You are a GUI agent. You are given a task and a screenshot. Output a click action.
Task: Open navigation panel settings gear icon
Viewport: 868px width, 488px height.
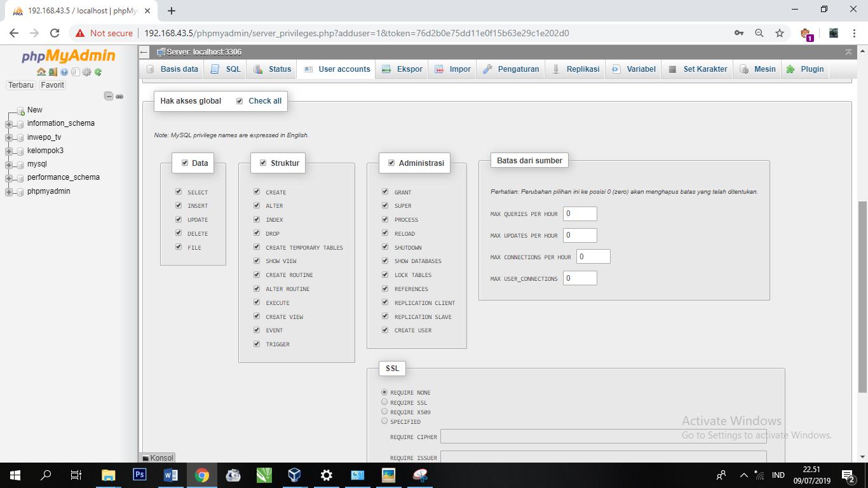[87, 72]
